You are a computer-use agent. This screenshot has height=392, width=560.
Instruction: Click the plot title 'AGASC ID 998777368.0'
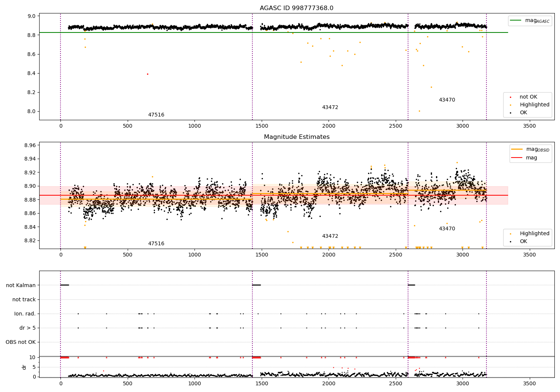(296, 8)
